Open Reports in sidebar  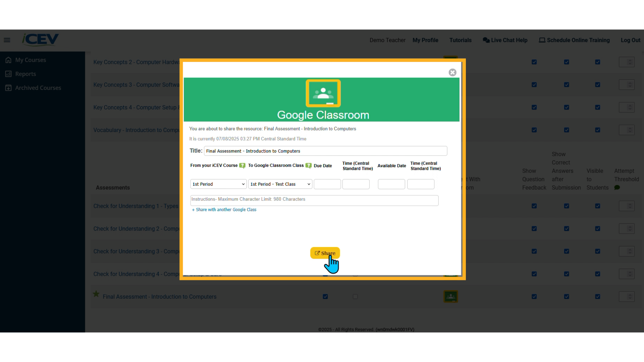25,74
